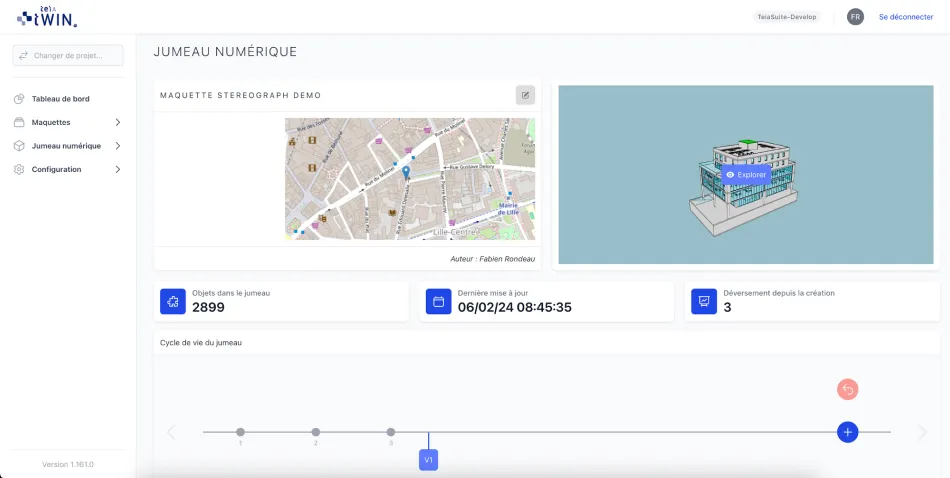The width and height of the screenshot is (950, 478).
Task: Expand the Configuration menu chevron
Action: click(118, 170)
